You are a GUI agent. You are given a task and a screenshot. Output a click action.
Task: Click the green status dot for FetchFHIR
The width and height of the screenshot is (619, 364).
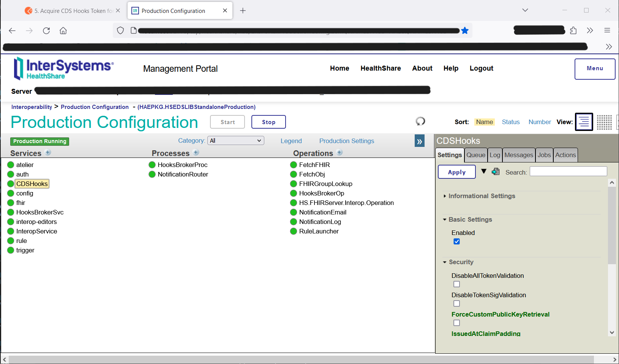point(294,165)
